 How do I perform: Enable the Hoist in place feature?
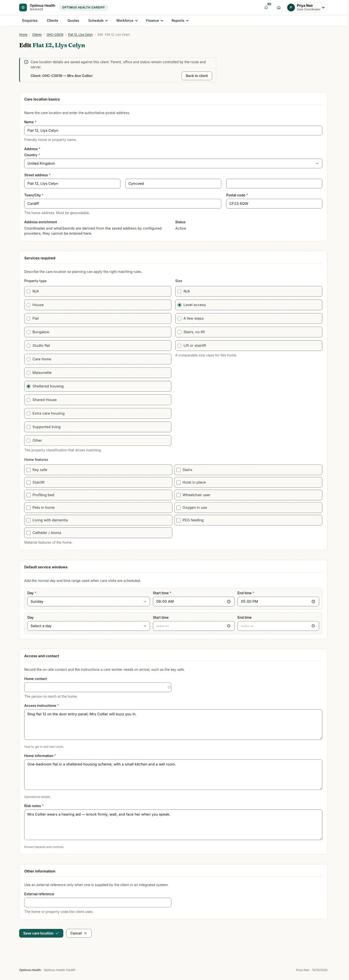click(x=179, y=482)
